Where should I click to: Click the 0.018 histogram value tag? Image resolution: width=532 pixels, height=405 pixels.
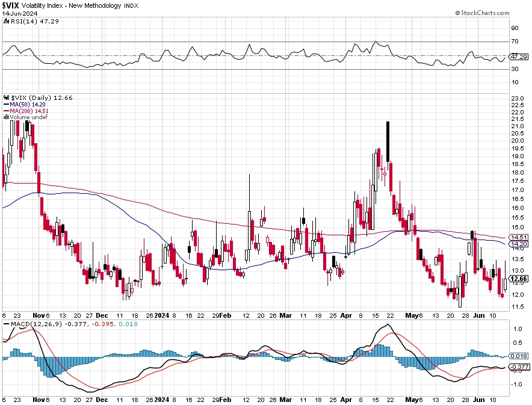519,356
